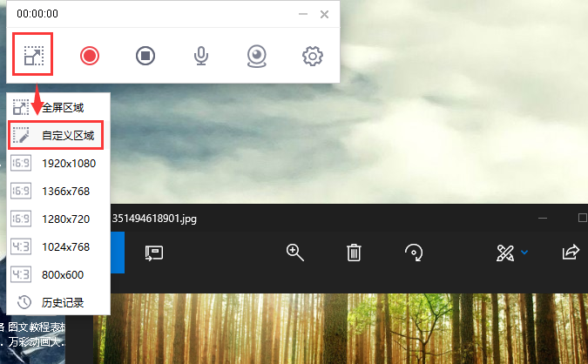Click the forest photo in Photos viewer
The height and width of the screenshot is (364, 588).
pos(341,328)
